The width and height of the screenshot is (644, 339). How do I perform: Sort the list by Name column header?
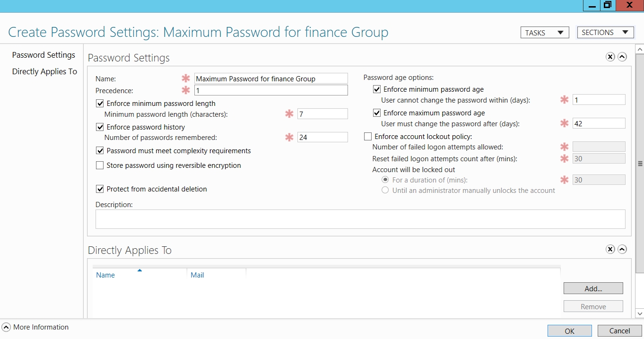tap(105, 275)
